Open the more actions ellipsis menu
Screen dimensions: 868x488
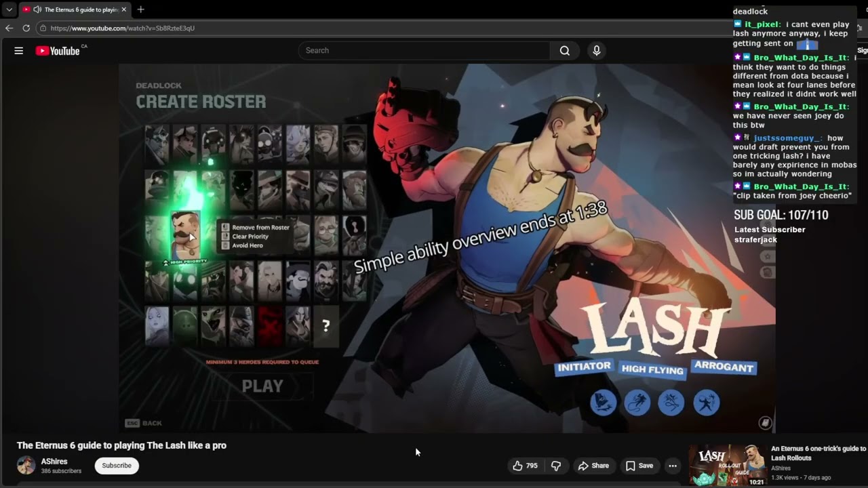(672, 466)
